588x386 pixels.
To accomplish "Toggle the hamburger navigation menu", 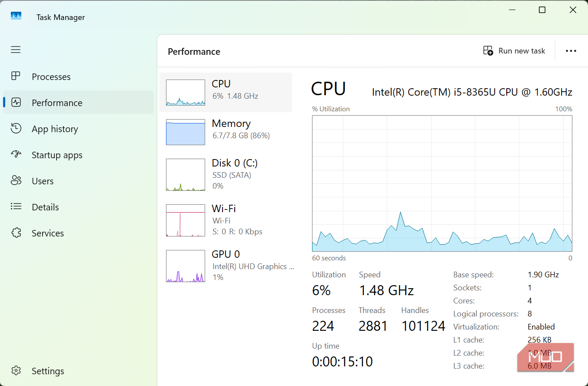I will click(16, 50).
